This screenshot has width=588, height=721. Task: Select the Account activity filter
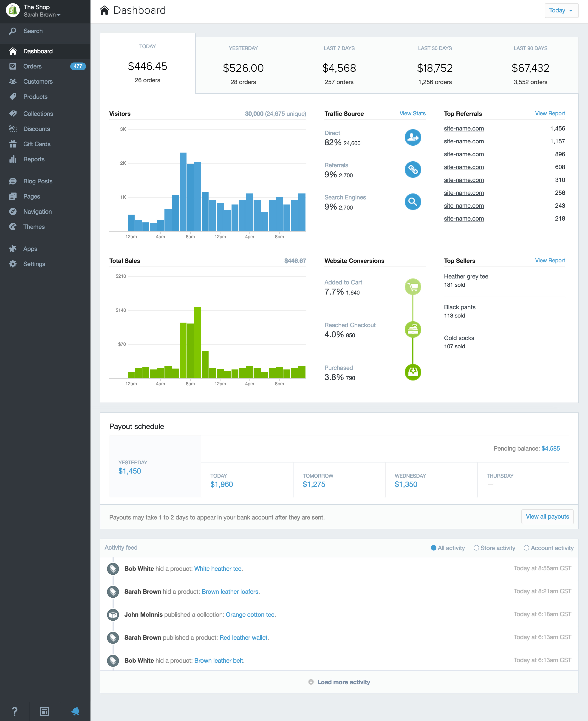click(x=526, y=548)
